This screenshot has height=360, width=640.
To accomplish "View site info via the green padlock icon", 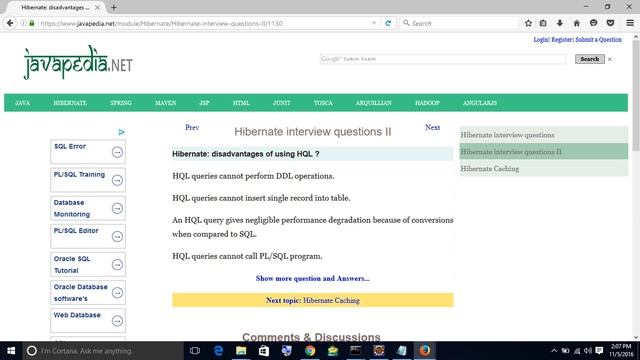I will (32, 23).
